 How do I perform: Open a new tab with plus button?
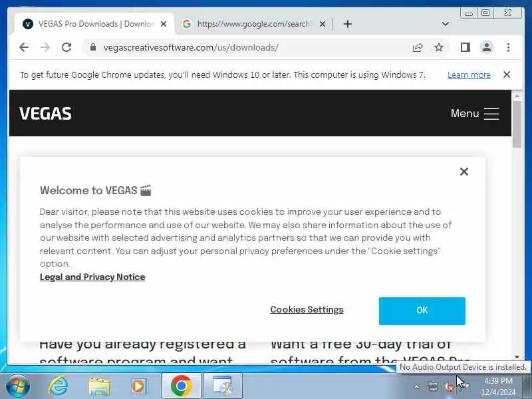coord(347,24)
